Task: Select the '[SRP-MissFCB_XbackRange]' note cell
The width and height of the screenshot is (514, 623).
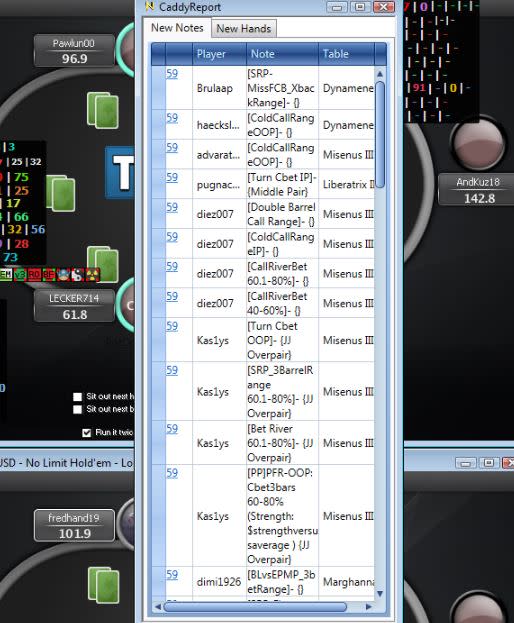Action: coord(282,88)
